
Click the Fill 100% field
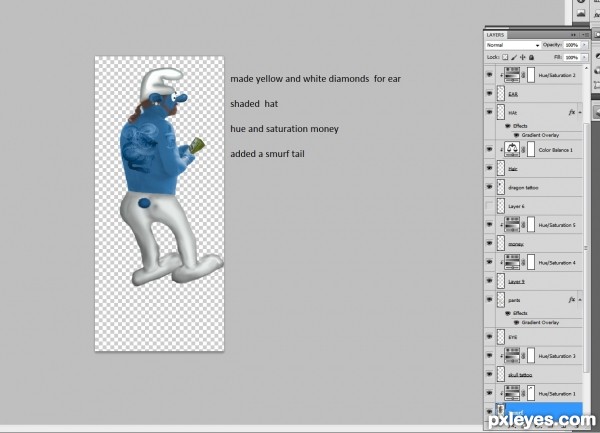point(572,57)
